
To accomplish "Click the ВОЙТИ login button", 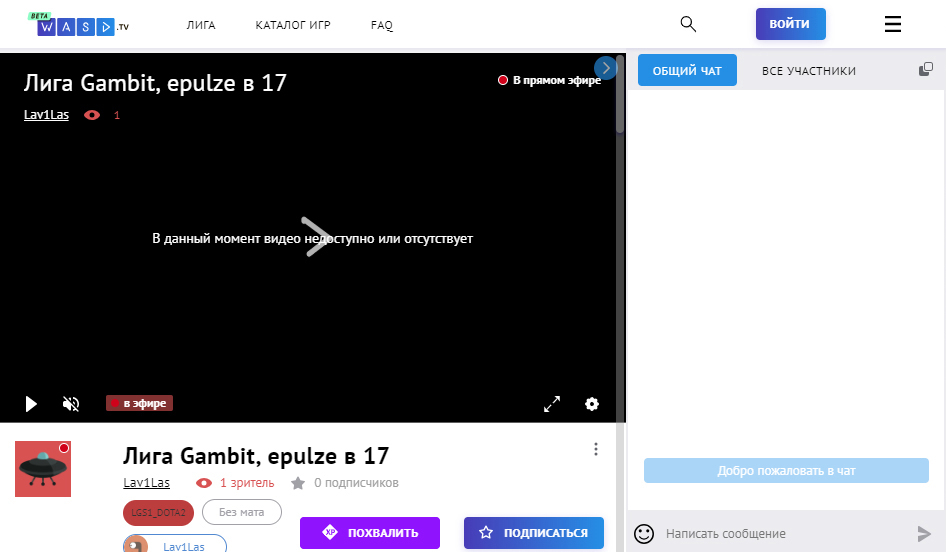I will coord(790,24).
